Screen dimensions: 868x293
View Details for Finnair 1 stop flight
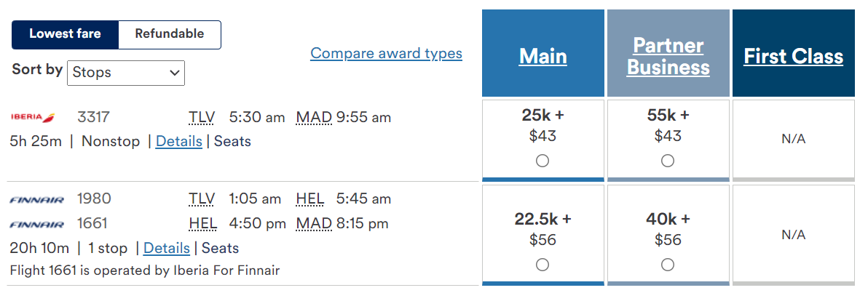(x=167, y=248)
